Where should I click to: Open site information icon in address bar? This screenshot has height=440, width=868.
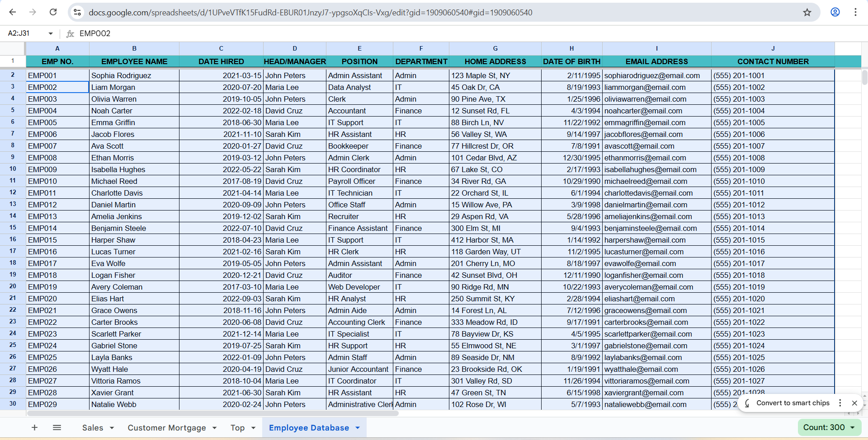click(x=77, y=12)
